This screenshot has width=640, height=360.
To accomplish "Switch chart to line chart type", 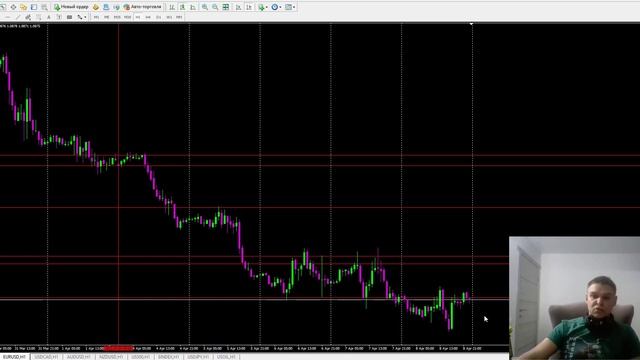I will pyautogui.click(x=193, y=7).
